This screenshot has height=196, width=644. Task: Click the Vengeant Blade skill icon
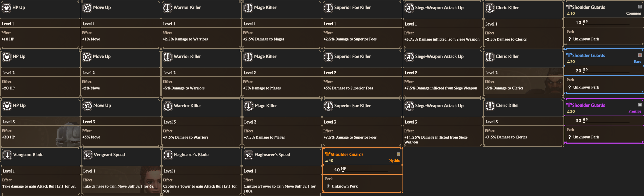[x=7, y=155]
